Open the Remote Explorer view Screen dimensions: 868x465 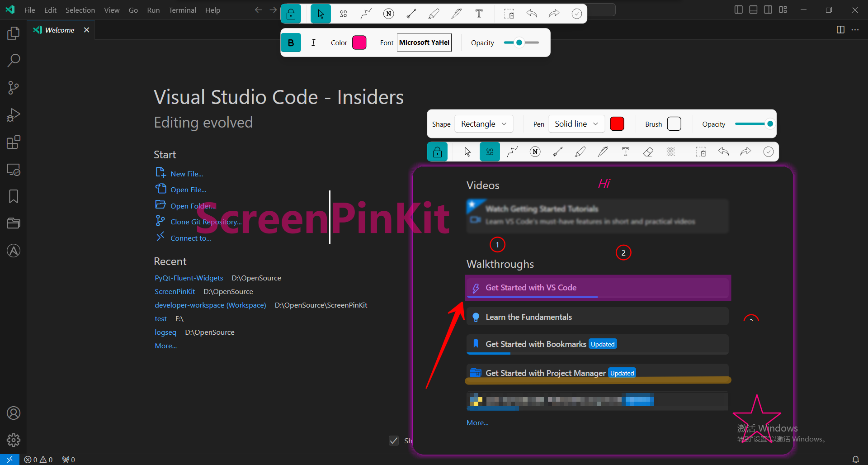point(14,170)
